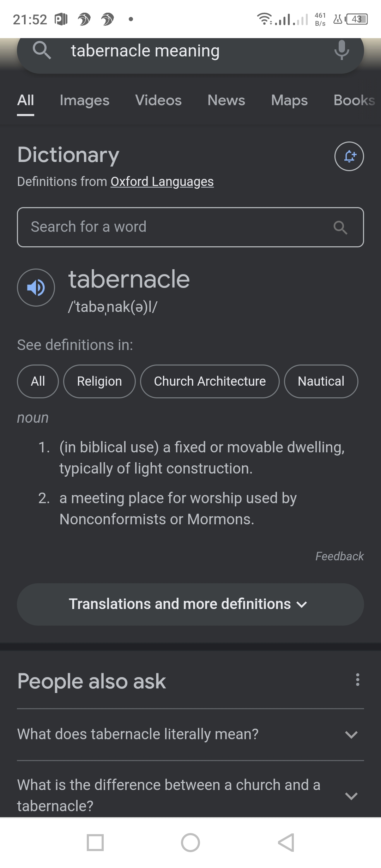The height and width of the screenshot is (868, 381).
Task: Switch to the Images results tab
Action: 85,101
